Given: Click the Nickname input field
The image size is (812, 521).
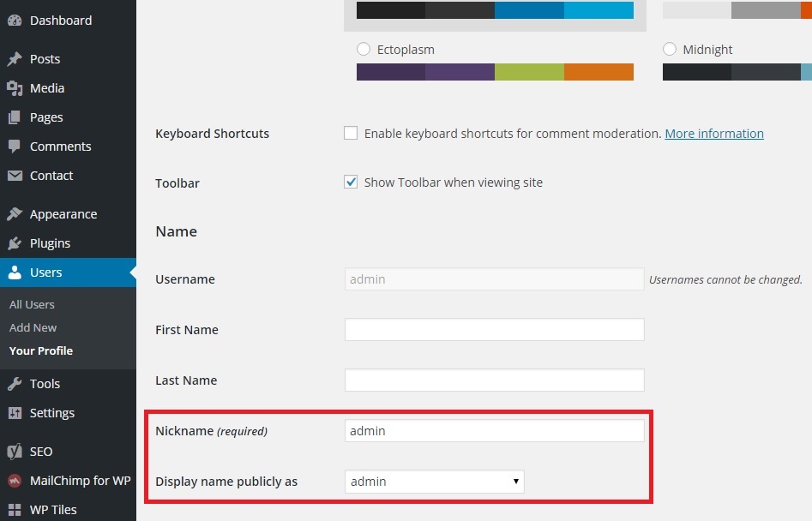Looking at the screenshot, I should click(x=494, y=431).
